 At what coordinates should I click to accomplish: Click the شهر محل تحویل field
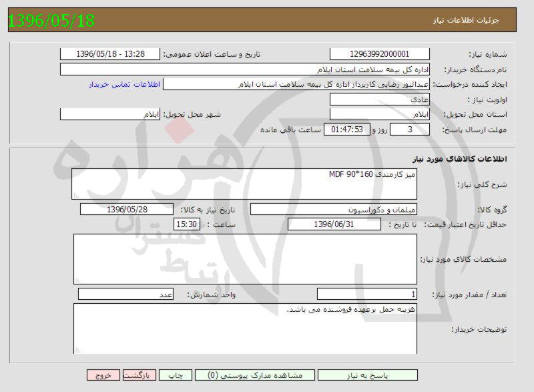(110, 114)
